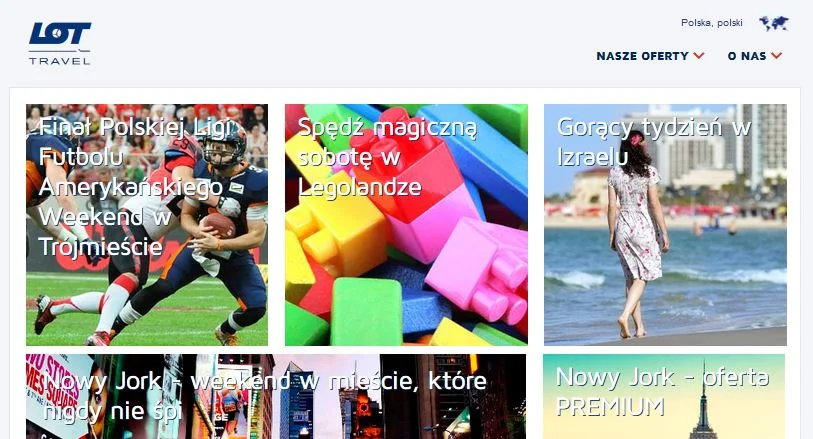Click the green Lego block in Legoland tile
Screen dimensions: 813x439
coord(367,311)
